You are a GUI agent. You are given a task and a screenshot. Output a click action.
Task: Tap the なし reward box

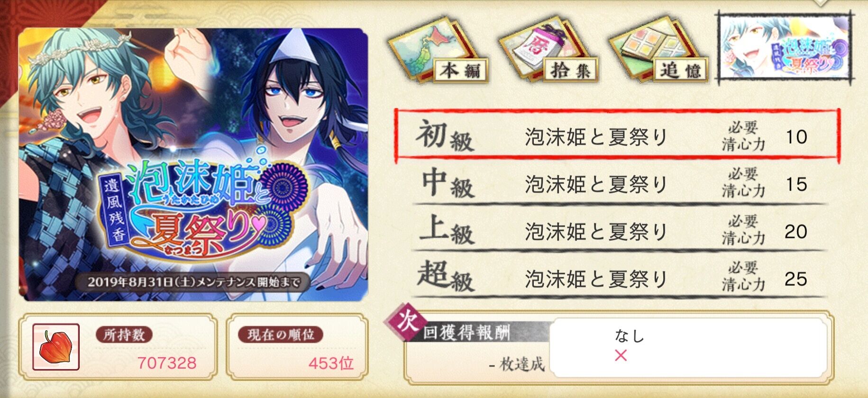coord(688,348)
